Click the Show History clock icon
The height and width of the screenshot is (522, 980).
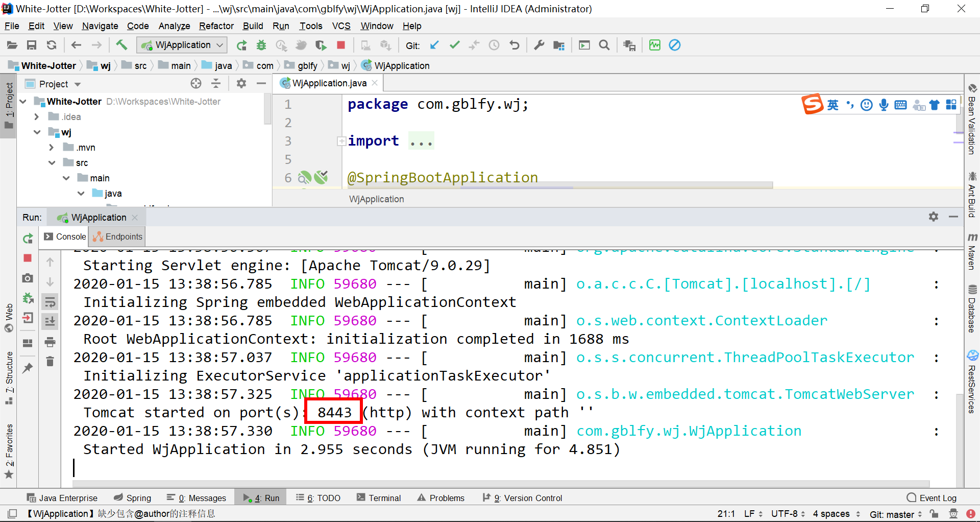click(494, 45)
